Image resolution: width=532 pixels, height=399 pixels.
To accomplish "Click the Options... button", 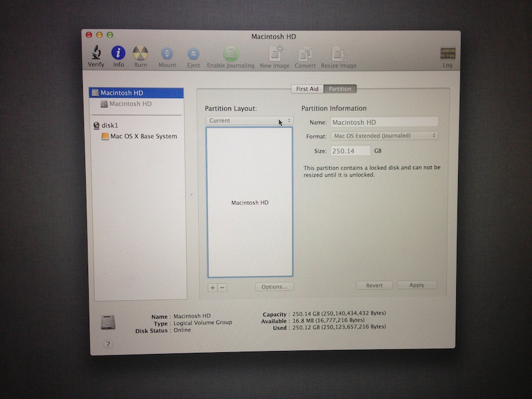I will [x=274, y=287].
